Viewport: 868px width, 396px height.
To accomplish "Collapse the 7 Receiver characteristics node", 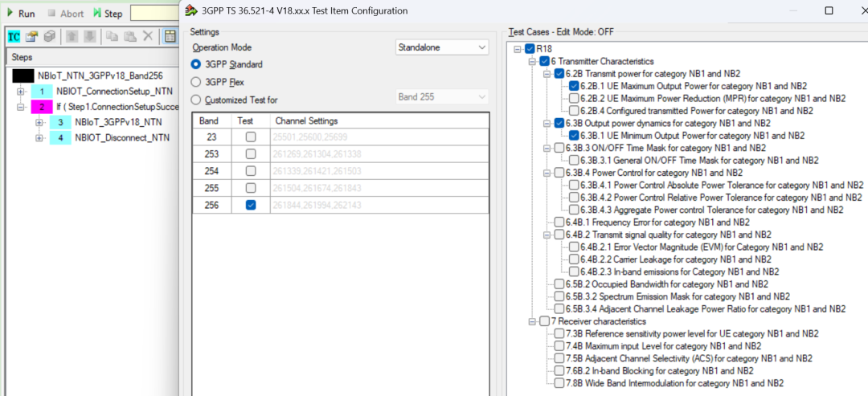I will (x=532, y=321).
